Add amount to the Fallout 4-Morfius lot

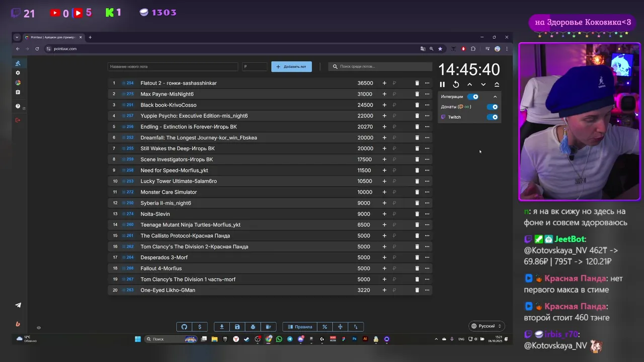tap(384, 268)
